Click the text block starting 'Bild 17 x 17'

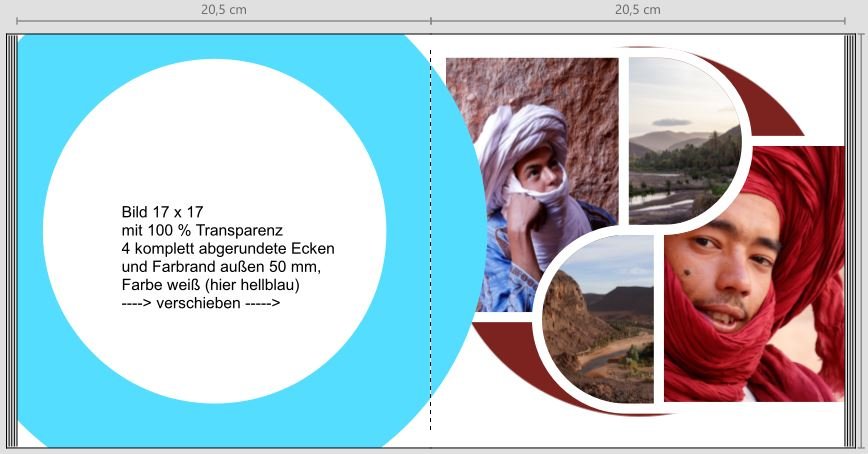[228, 257]
